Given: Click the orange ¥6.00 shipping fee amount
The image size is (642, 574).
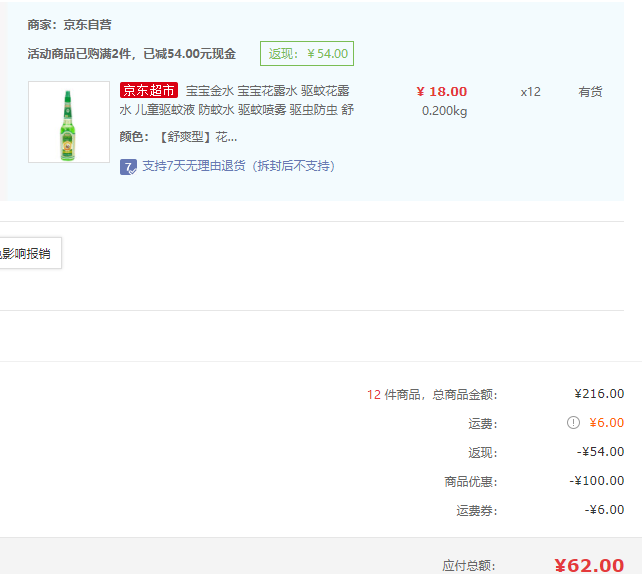Looking at the screenshot, I should [606, 423].
